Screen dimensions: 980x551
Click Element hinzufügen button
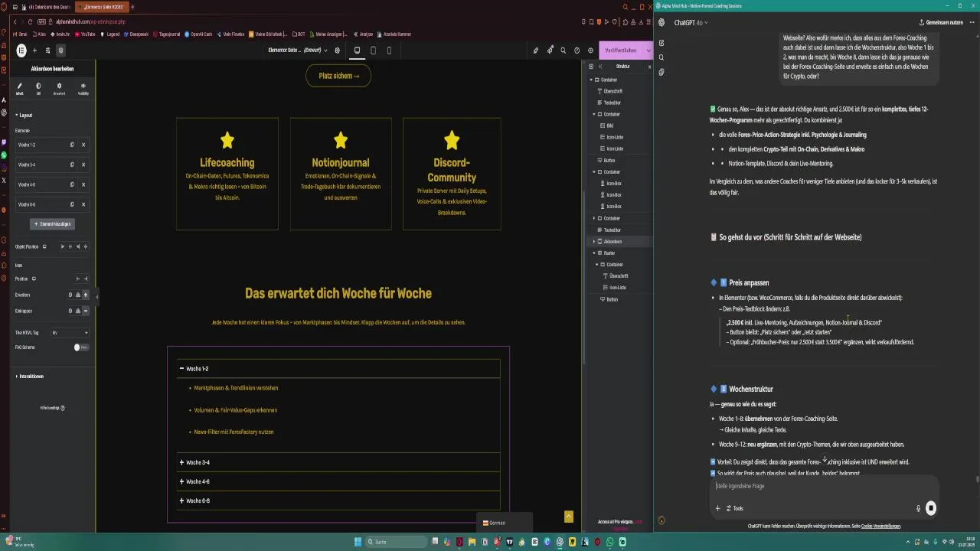52,224
